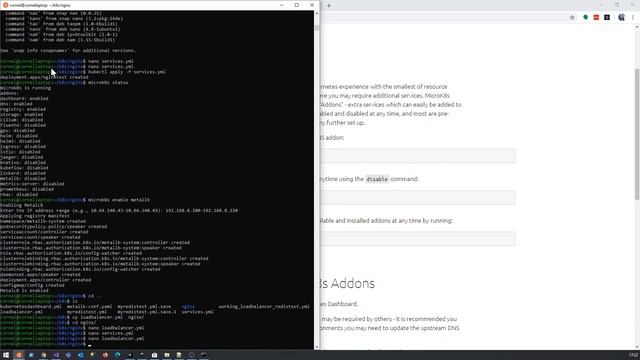Viewport: 640px width, 360px height.
Task: Open the black square browser extension
Action: pos(607,17)
